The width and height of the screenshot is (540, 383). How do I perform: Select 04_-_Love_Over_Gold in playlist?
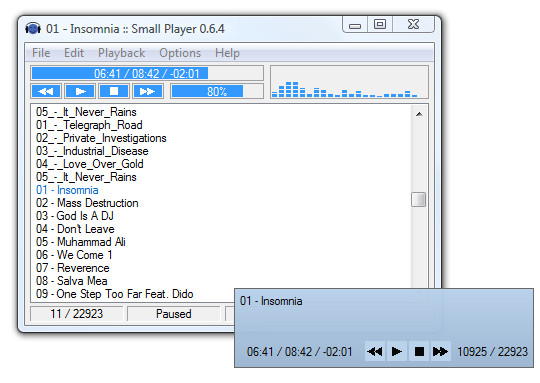click(x=90, y=164)
